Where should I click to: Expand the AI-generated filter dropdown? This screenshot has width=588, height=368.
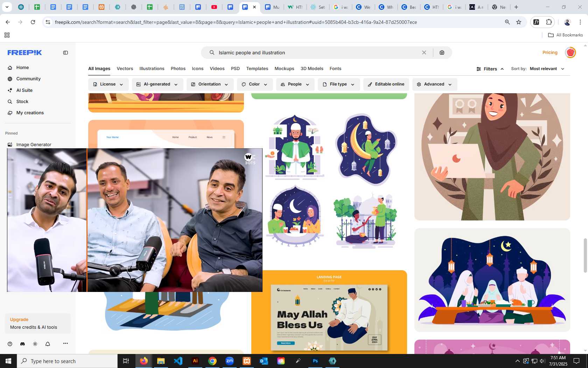tap(157, 84)
